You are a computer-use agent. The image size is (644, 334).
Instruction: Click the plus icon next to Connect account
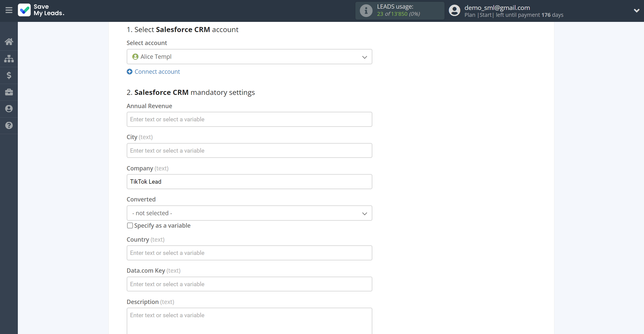(x=129, y=72)
